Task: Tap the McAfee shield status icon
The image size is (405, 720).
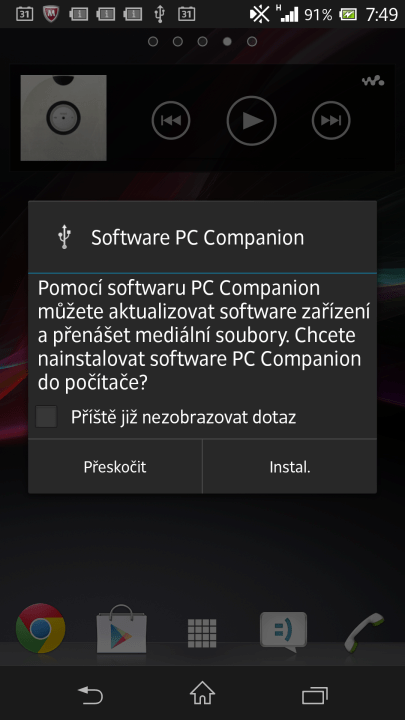Action: pyautogui.click(x=51, y=14)
